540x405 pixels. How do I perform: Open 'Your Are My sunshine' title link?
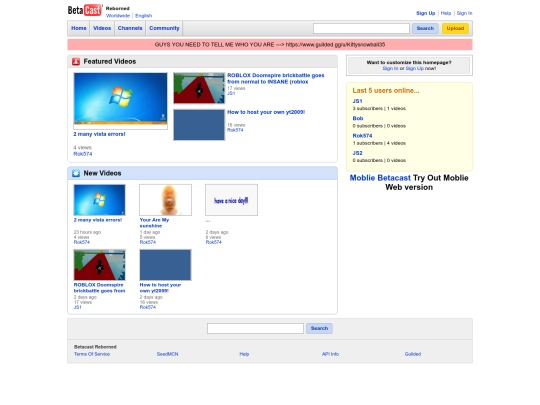pos(154,223)
